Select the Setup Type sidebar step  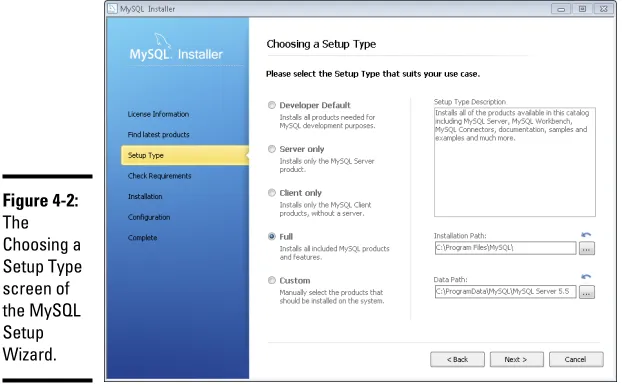click(x=184, y=155)
